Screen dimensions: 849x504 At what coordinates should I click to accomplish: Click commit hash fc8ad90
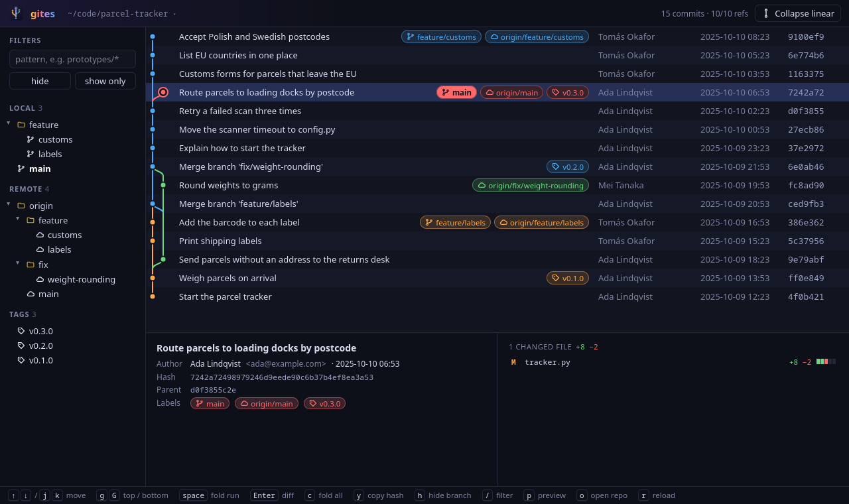[806, 185]
